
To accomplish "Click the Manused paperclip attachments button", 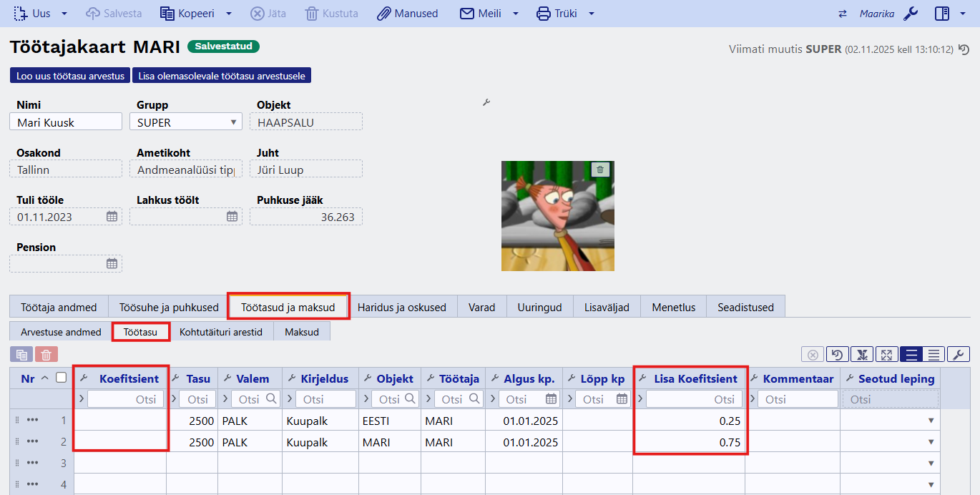I will coord(407,14).
